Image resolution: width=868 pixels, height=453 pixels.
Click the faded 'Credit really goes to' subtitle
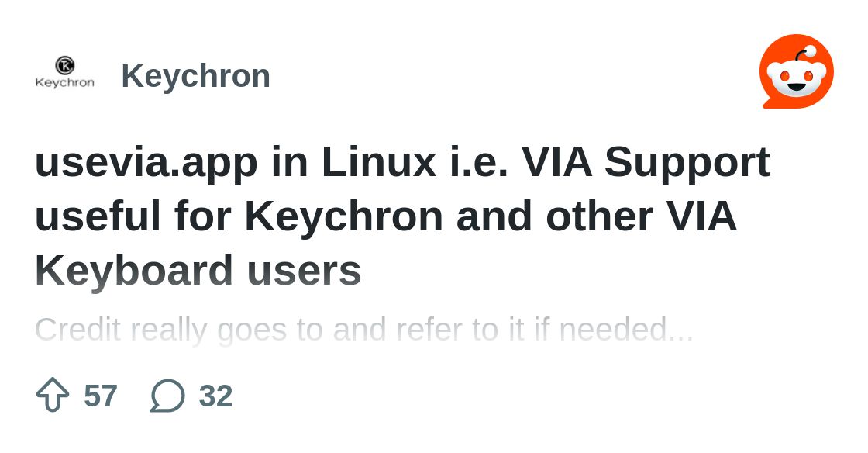(364, 329)
